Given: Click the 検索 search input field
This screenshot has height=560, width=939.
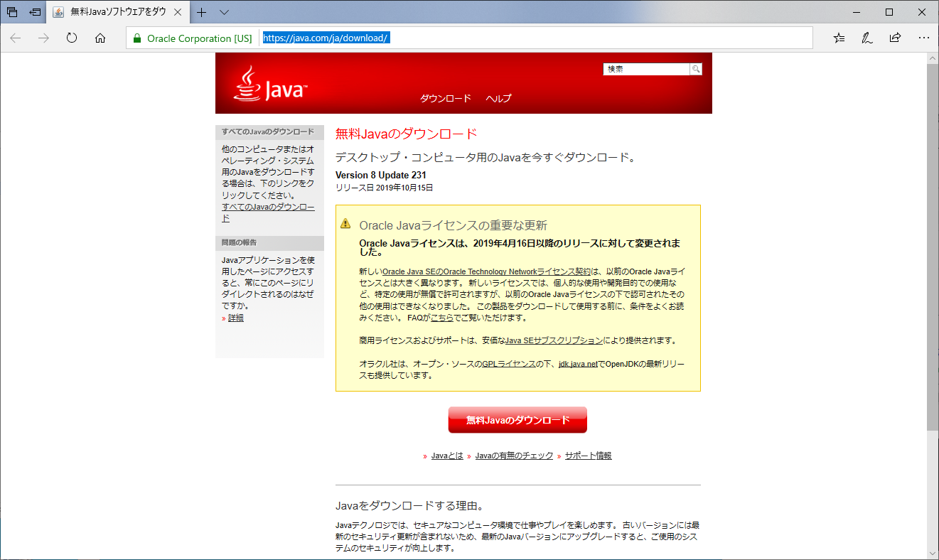Looking at the screenshot, I should 647,69.
